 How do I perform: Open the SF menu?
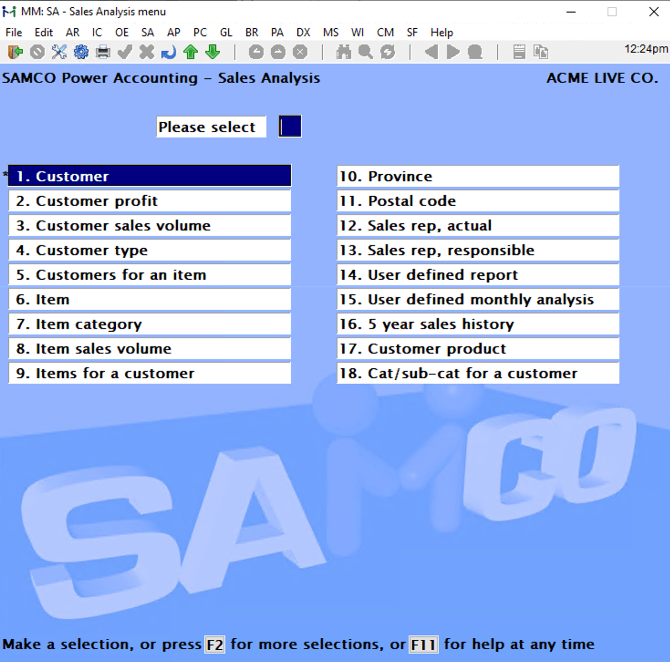point(412,32)
